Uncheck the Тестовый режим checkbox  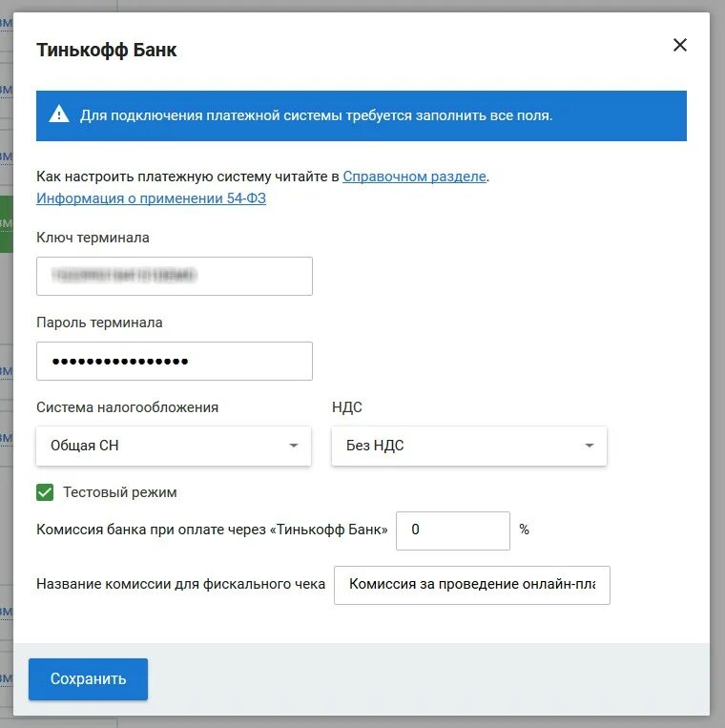[45, 492]
